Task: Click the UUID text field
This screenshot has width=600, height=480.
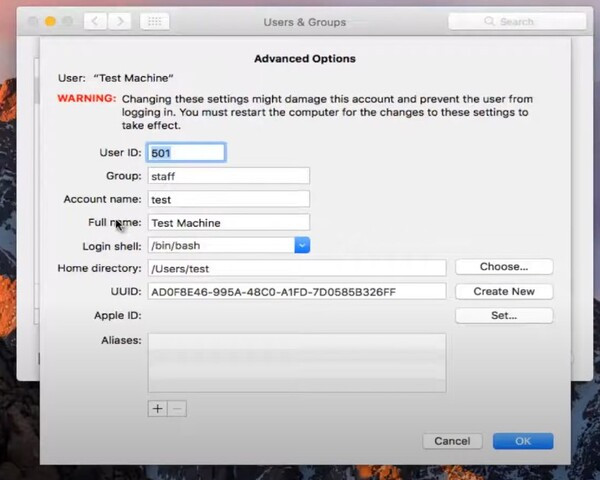Action: pyautogui.click(x=297, y=292)
